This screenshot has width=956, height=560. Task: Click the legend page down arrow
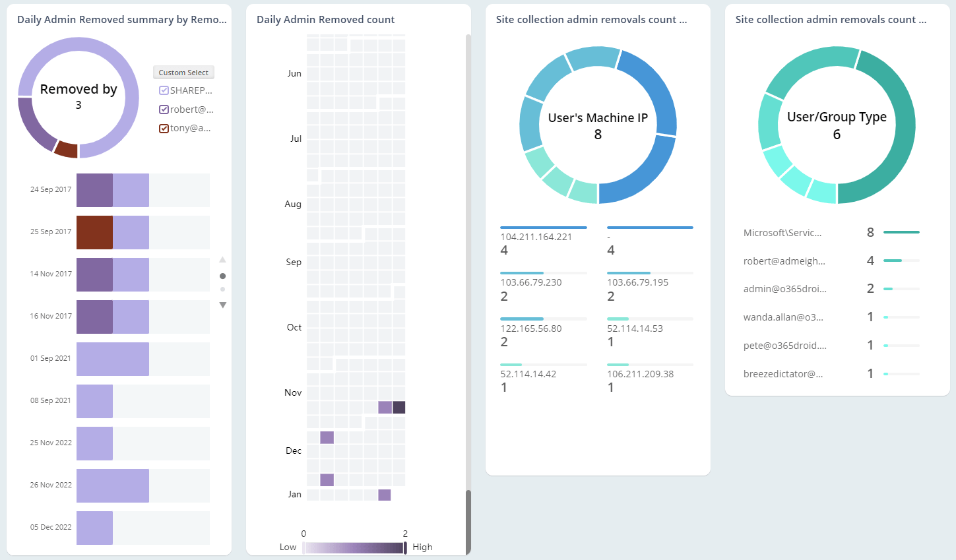(222, 305)
